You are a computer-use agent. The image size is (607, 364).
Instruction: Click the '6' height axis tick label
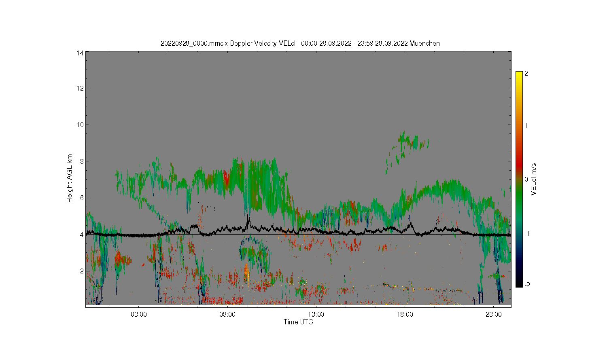pos(82,198)
